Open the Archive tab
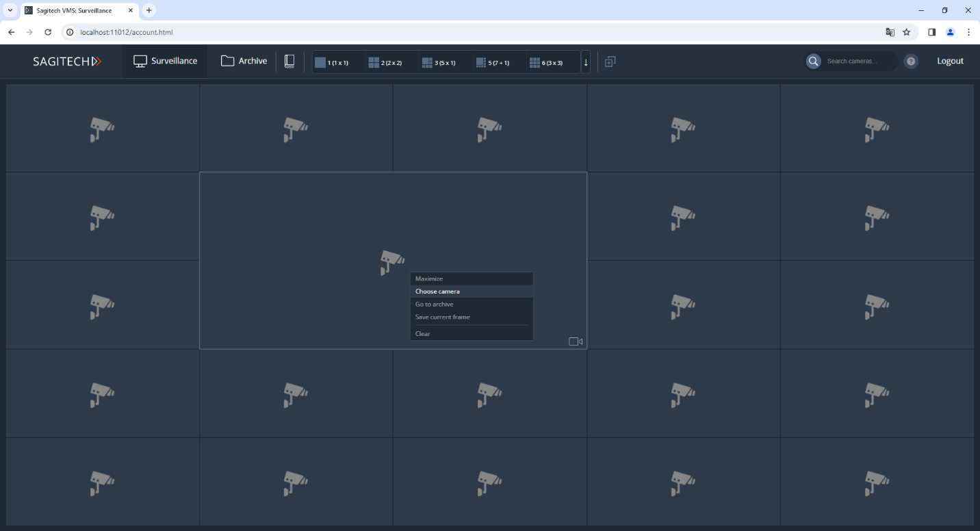Viewport: 980px width, 531px height. click(244, 62)
